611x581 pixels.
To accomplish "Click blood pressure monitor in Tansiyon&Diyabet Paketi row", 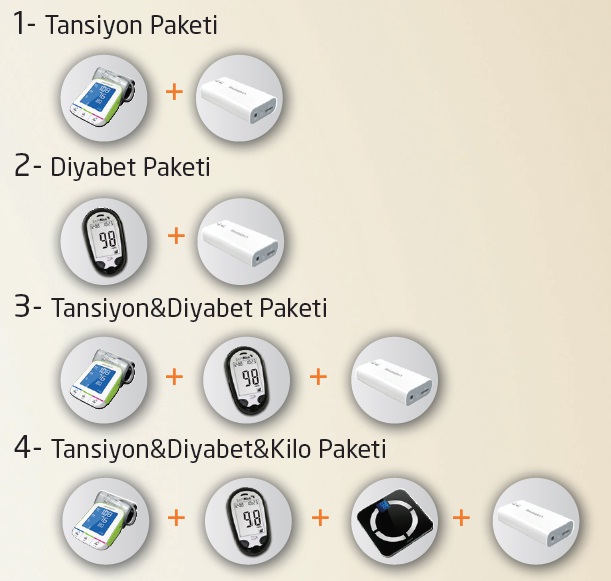I will pyautogui.click(x=104, y=380).
